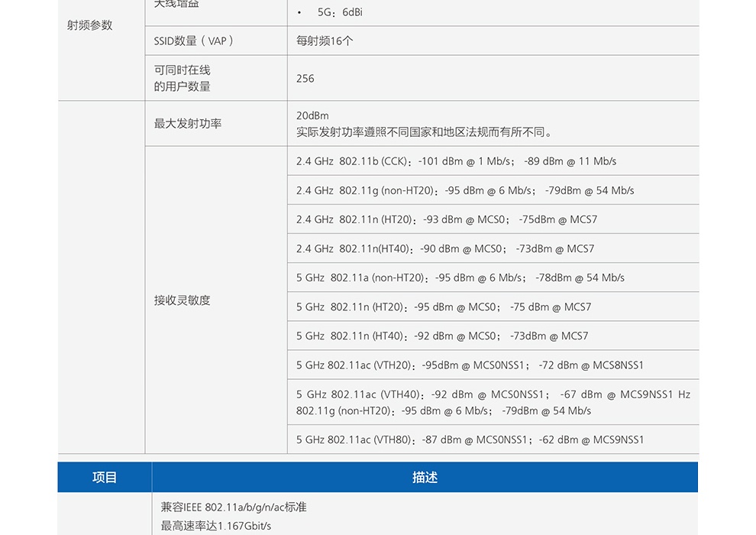Image resolution: width=756 pixels, height=535 pixels.
Task: Select the 5 GHz 802.11a (non-HT20) row
Action: click(460, 277)
